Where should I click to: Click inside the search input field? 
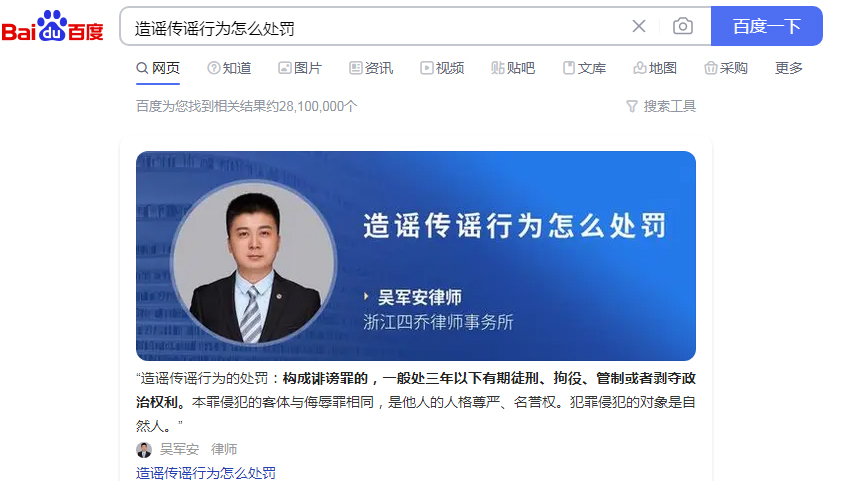pos(372,27)
